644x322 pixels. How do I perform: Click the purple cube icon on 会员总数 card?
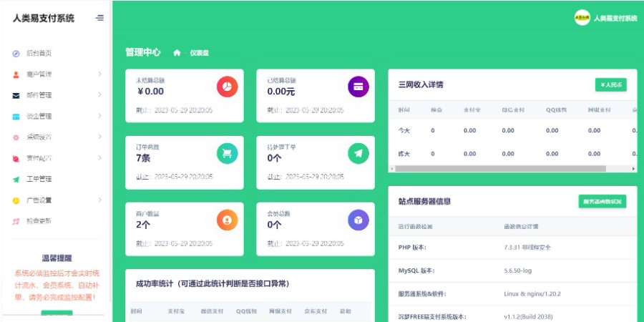click(x=358, y=220)
